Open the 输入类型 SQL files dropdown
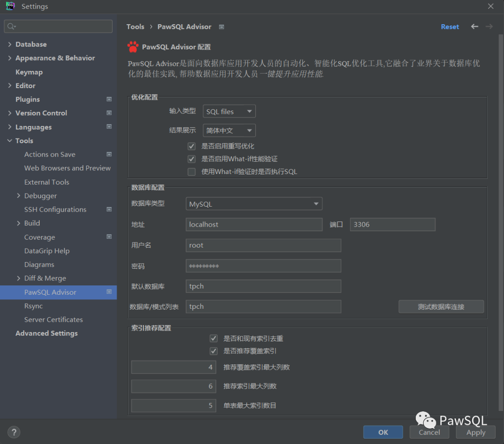 (x=229, y=111)
